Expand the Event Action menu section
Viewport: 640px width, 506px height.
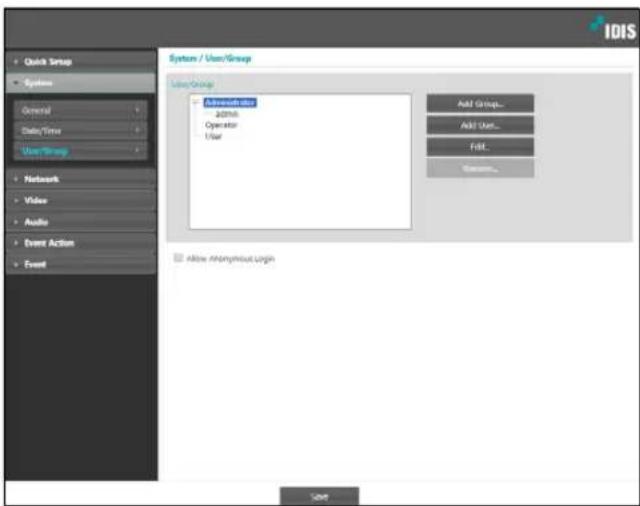[x=81, y=243]
